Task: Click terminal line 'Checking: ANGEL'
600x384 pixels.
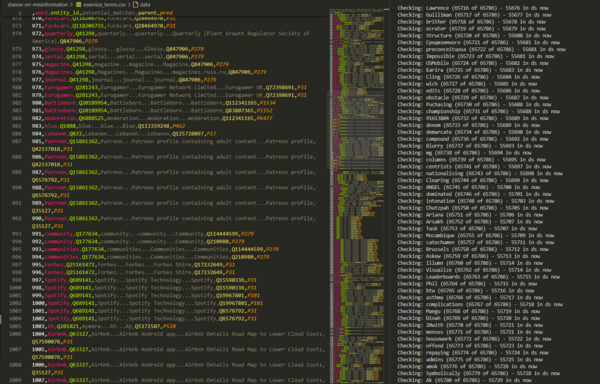Action: [468, 187]
